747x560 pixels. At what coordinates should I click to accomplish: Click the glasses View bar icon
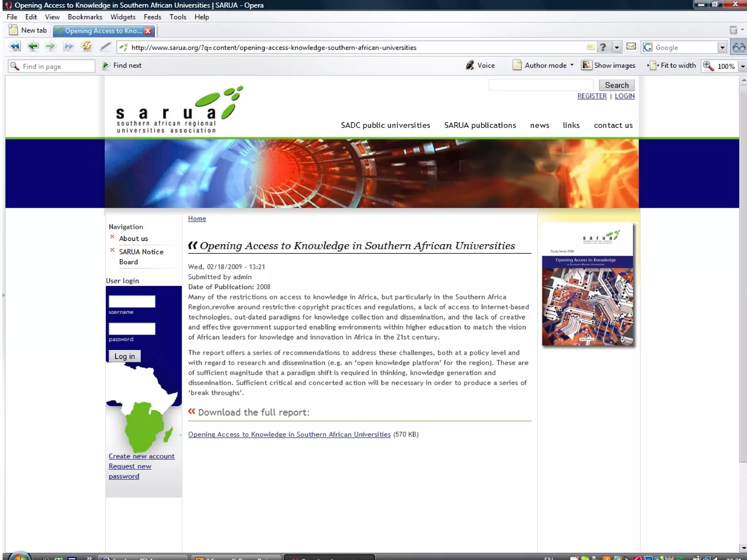[739, 47]
